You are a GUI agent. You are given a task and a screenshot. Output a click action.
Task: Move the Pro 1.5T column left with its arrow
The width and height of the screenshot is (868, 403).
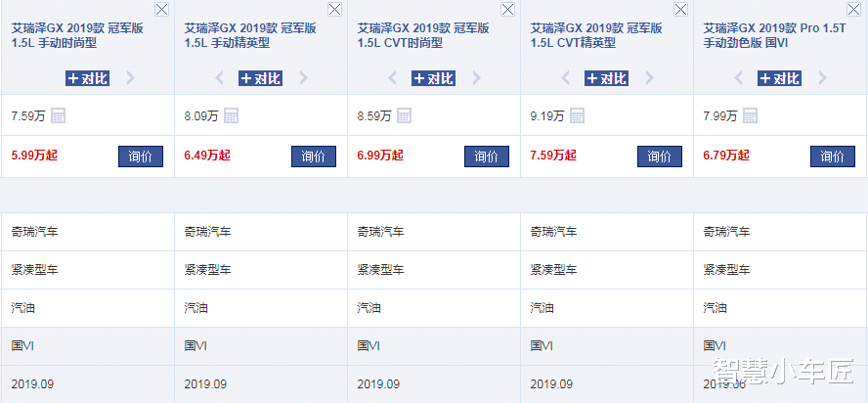pos(738,78)
